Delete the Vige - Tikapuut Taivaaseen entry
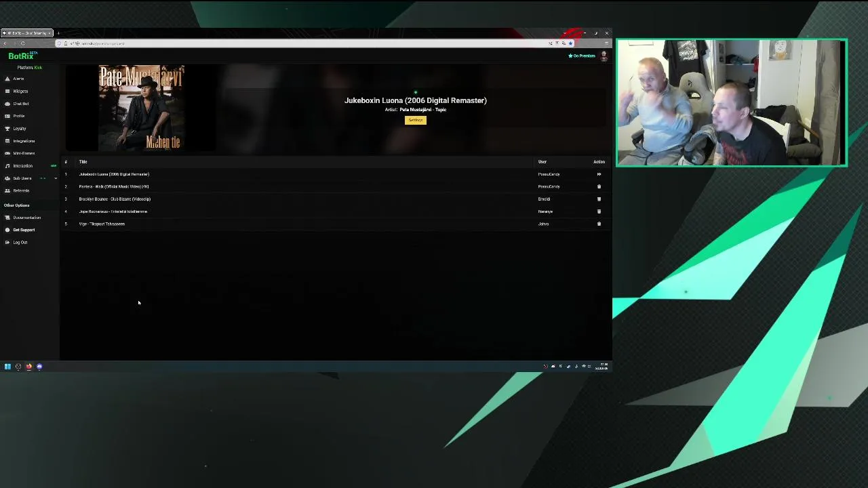Screen dimensions: 868x488 [599, 224]
